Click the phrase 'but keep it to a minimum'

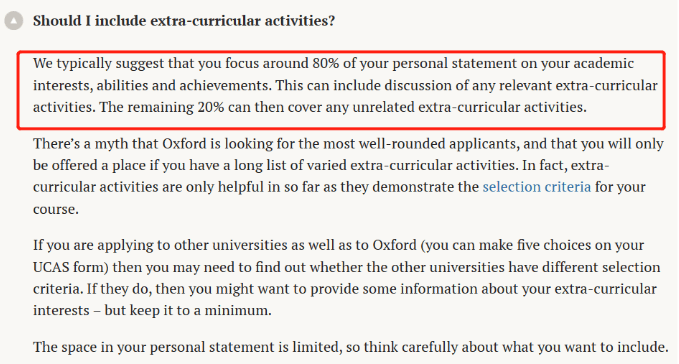pyautogui.click(x=188, y=310)
